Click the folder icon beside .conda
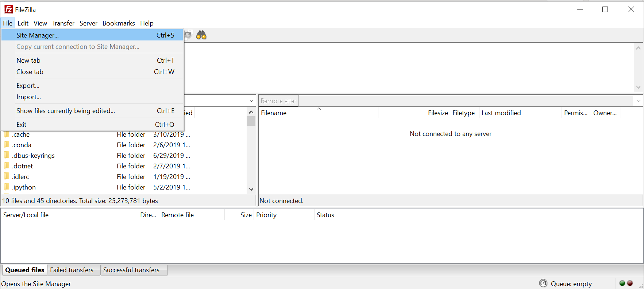 point(7,145)
